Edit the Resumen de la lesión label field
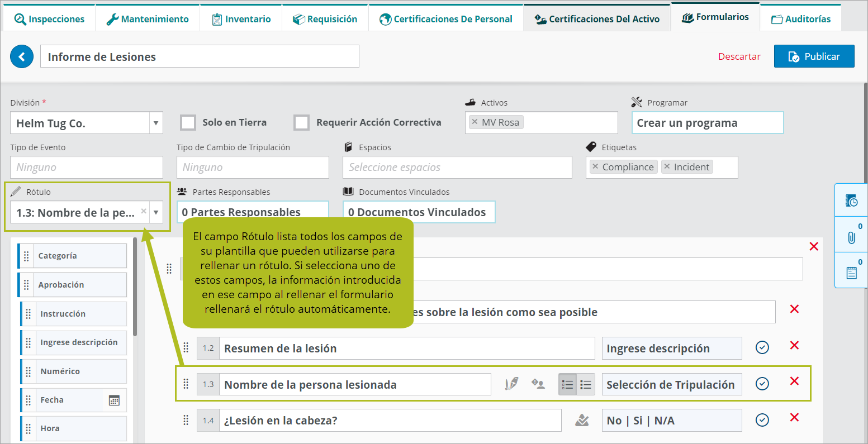Screen dimensions: 868x444 (407, 348)
